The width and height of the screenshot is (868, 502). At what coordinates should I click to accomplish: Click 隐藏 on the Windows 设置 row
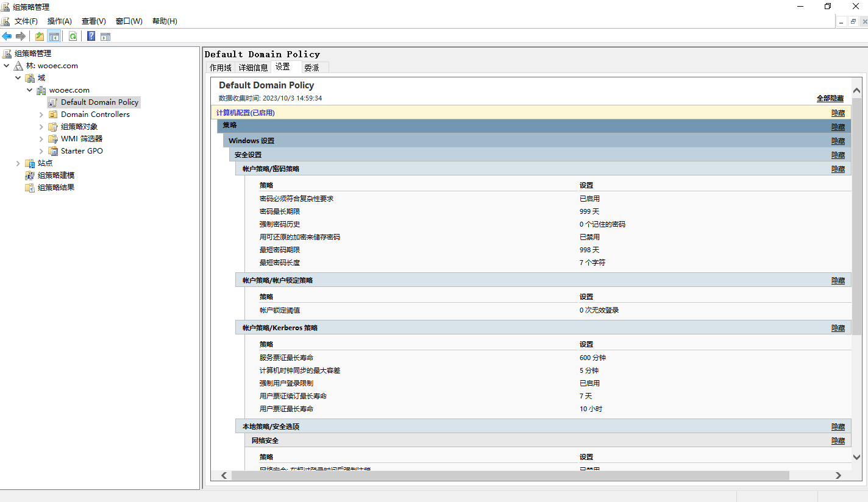coord(838,141)
